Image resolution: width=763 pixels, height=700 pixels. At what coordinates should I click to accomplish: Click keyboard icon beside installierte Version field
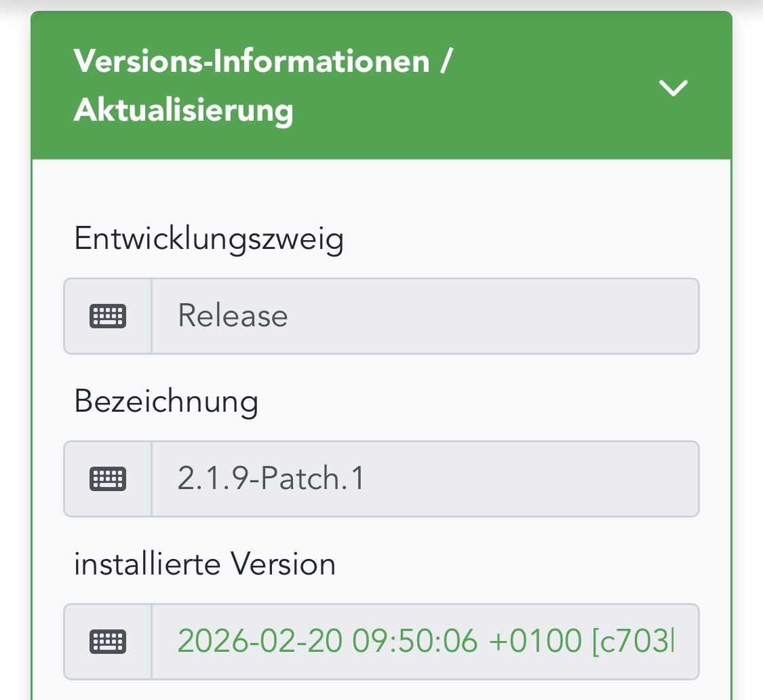coord(108,642)
